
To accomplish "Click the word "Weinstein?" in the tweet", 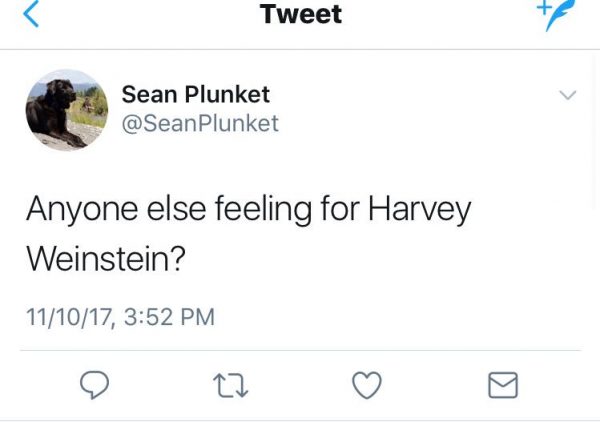I will tap(106, 257).
